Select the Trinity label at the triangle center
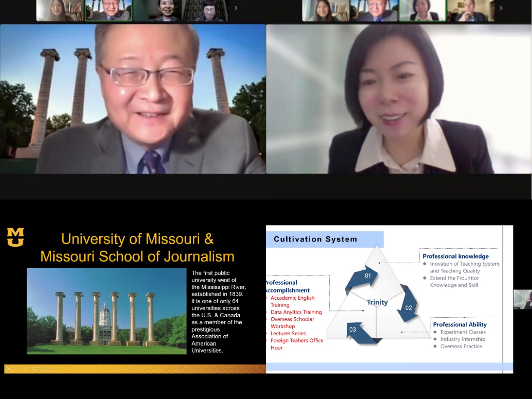This screenshot has height=399, width=532. click(377, 302)
